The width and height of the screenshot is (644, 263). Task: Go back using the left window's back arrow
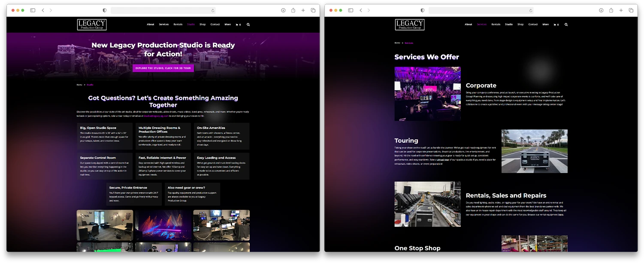coord(43,9)
